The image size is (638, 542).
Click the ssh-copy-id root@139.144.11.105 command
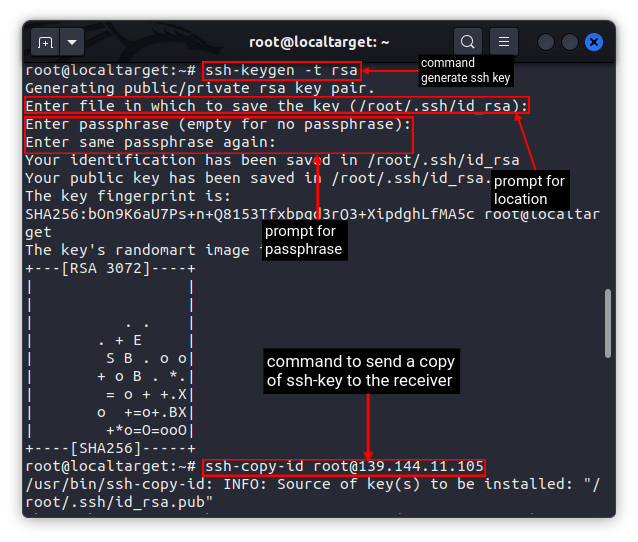click(344, 467)
